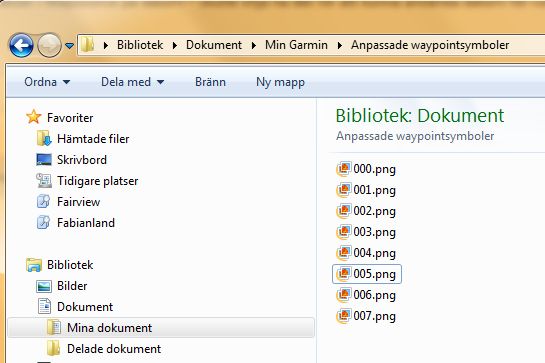The height and width of the screenshot is (363, 545).
Task: Select file name 002.png
Action: 374,211
